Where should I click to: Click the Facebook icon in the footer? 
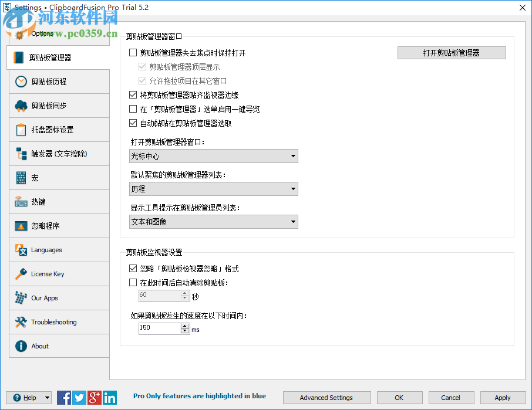(x=64, y=397)
